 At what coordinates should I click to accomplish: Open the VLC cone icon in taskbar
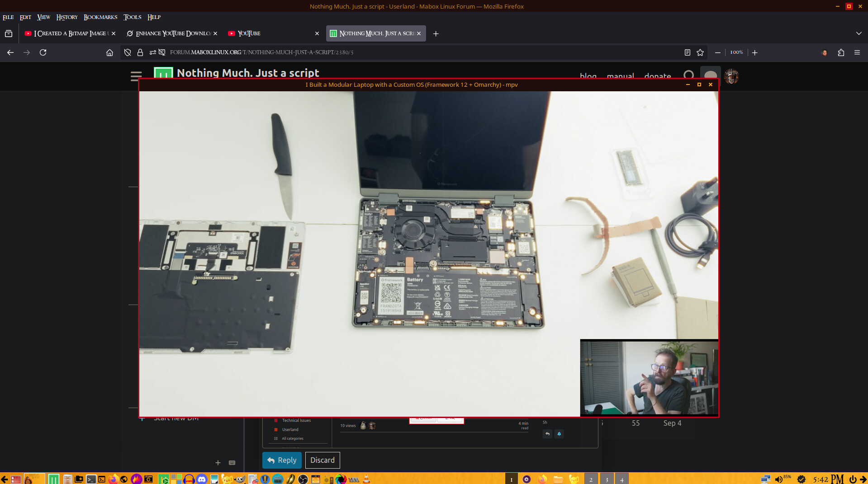click(366, 479)
